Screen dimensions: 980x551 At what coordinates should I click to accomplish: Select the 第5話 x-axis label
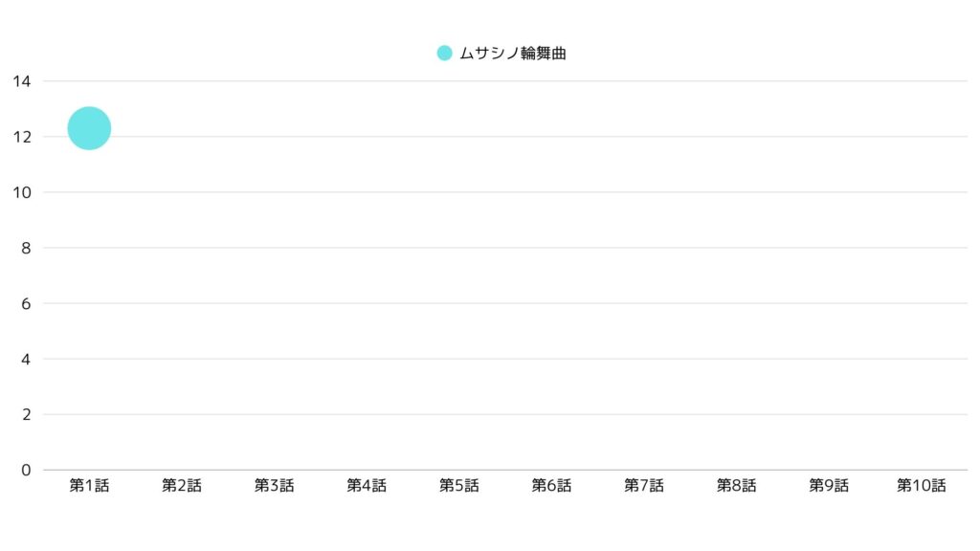pyautogui.click(x=459, y=485)
